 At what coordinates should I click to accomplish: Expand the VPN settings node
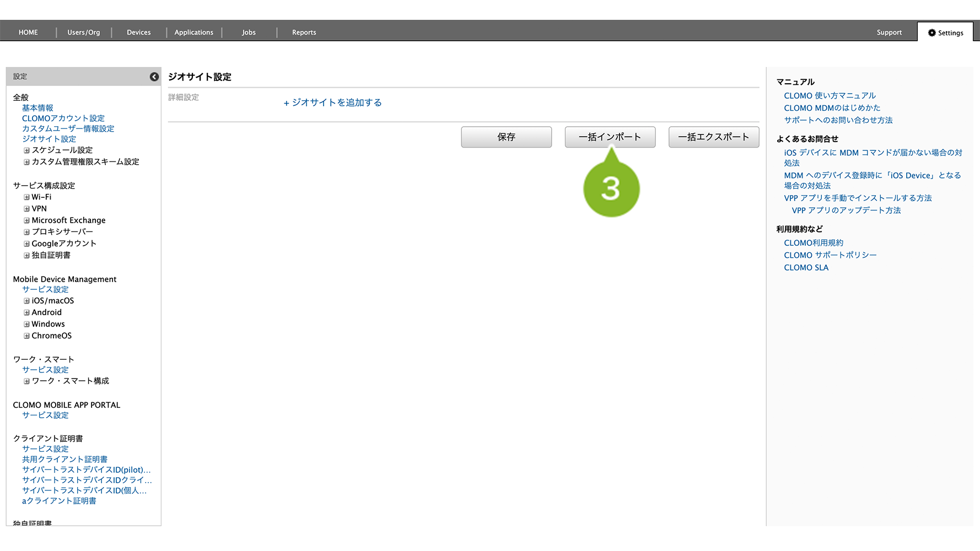point(26,209)
